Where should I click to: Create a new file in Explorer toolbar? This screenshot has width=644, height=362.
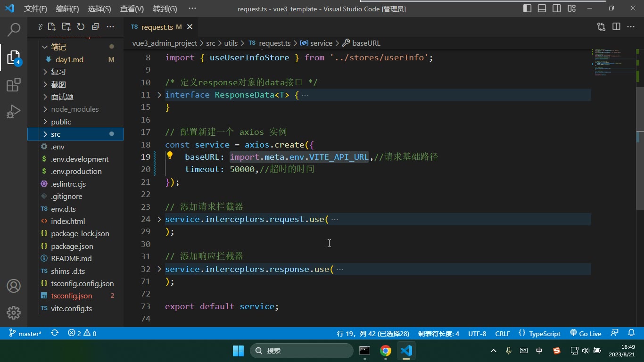point(52,27)
